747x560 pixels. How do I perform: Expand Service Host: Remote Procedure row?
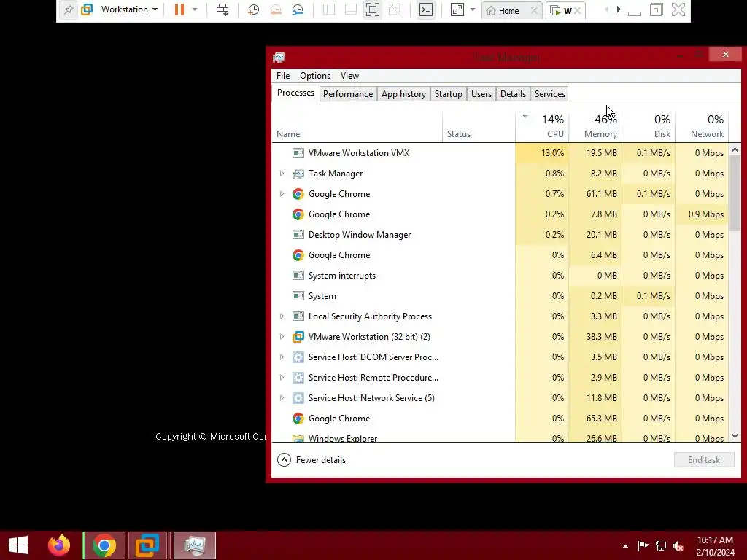click(282, 378)
